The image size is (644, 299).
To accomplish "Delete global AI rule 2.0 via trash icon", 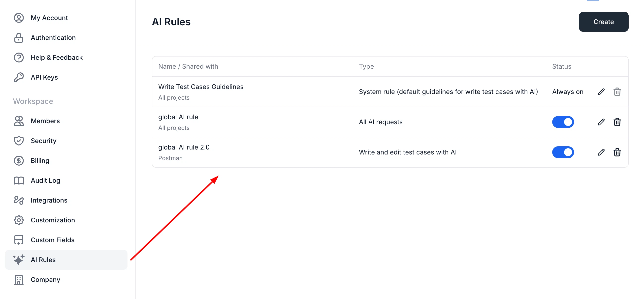I will (x=617, y=152).
